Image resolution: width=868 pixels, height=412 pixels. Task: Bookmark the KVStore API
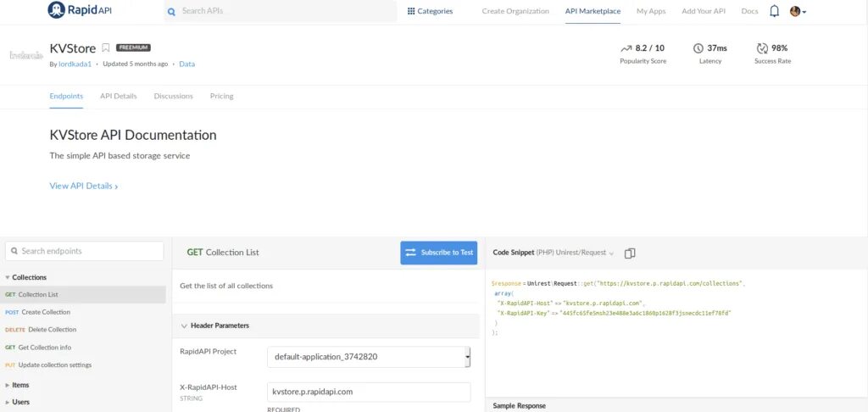106,48
